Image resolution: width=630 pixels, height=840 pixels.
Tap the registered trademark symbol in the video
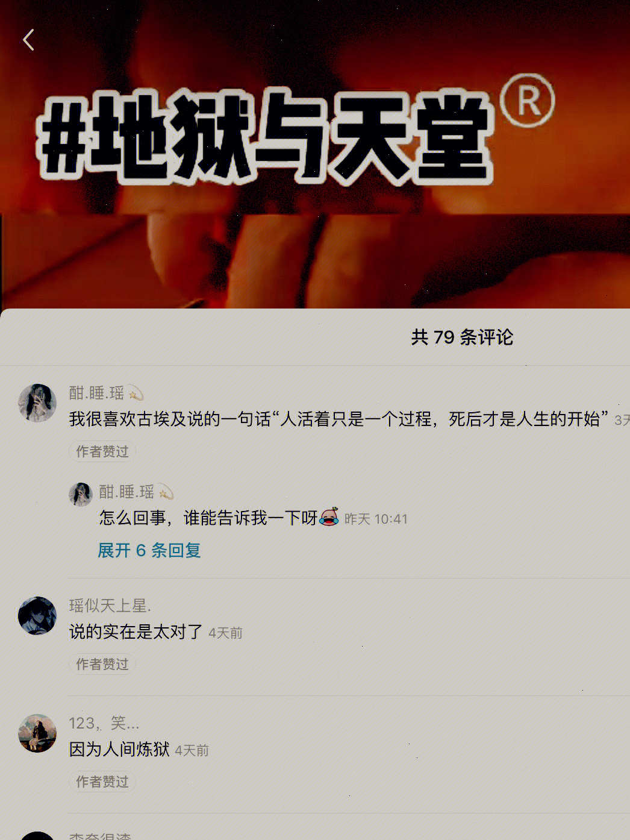click(528, 101)
